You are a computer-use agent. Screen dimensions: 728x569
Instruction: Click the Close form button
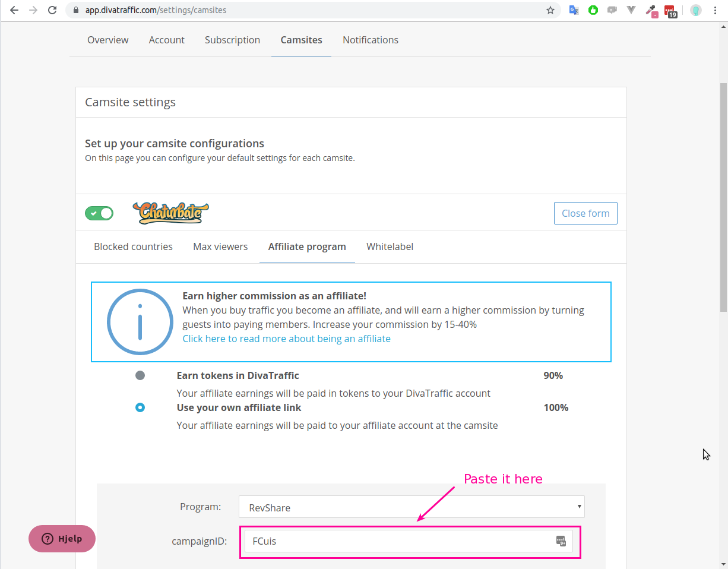click(x=585, y=213)
